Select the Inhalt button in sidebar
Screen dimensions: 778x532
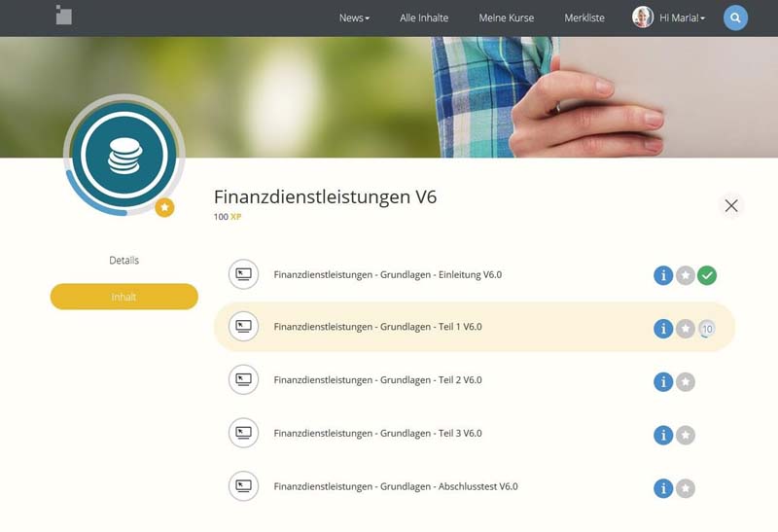click(124, 297)
